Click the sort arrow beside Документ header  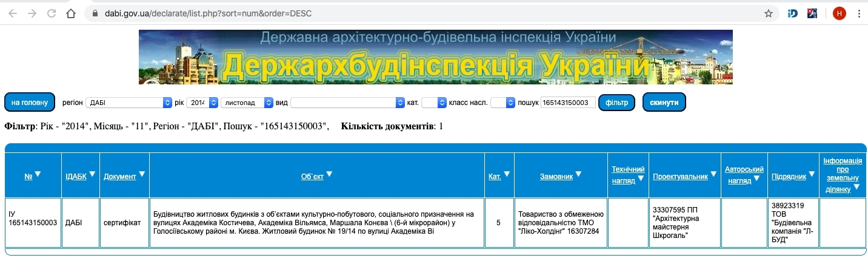click(142, 174)
